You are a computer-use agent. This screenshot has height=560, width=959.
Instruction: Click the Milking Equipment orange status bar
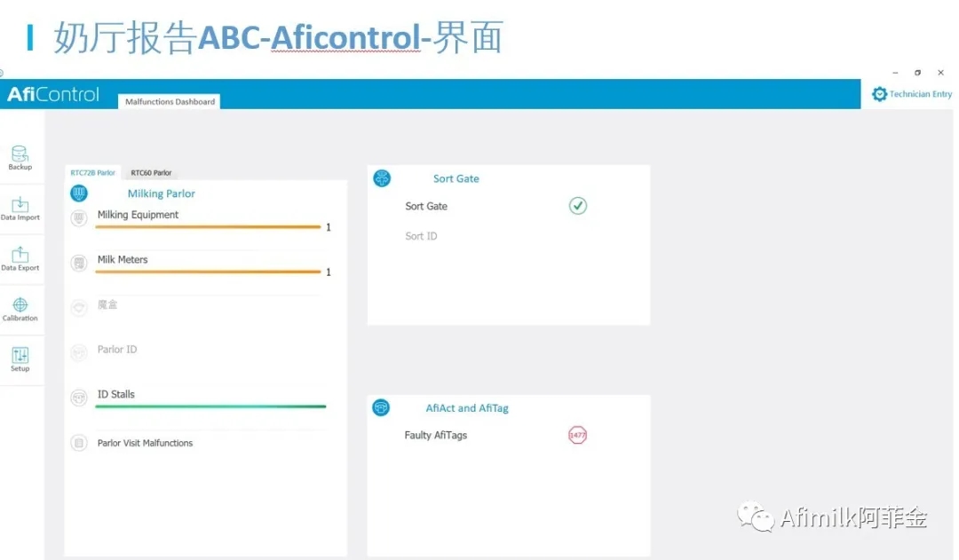[x=208, y=227]
